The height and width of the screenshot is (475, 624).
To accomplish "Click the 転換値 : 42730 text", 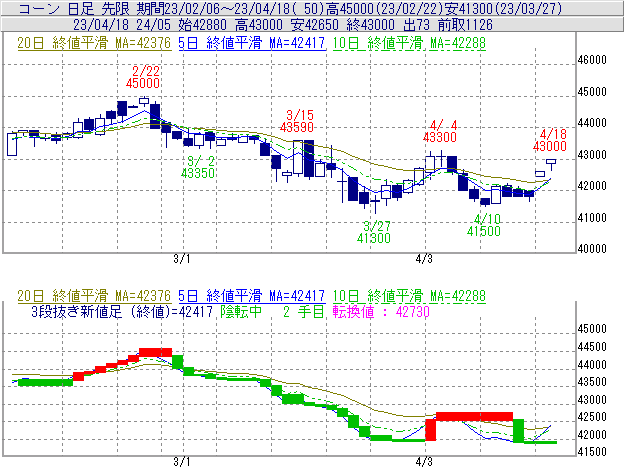I will coord(381,311).
